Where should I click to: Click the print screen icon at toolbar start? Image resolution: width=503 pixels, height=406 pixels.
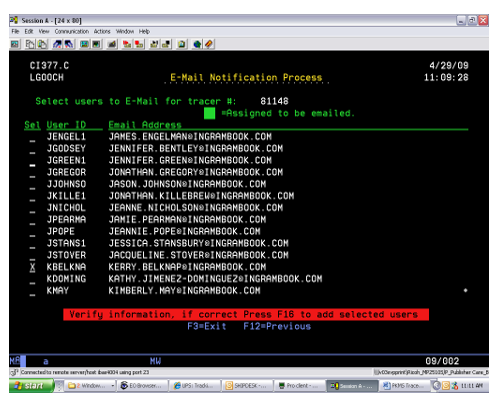point(15,44)
